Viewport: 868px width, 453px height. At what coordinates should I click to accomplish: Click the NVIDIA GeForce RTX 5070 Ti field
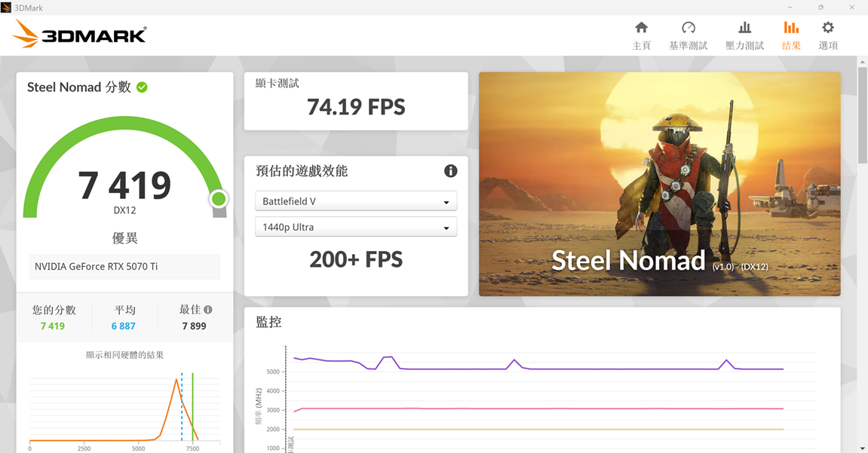coord(124,267)
